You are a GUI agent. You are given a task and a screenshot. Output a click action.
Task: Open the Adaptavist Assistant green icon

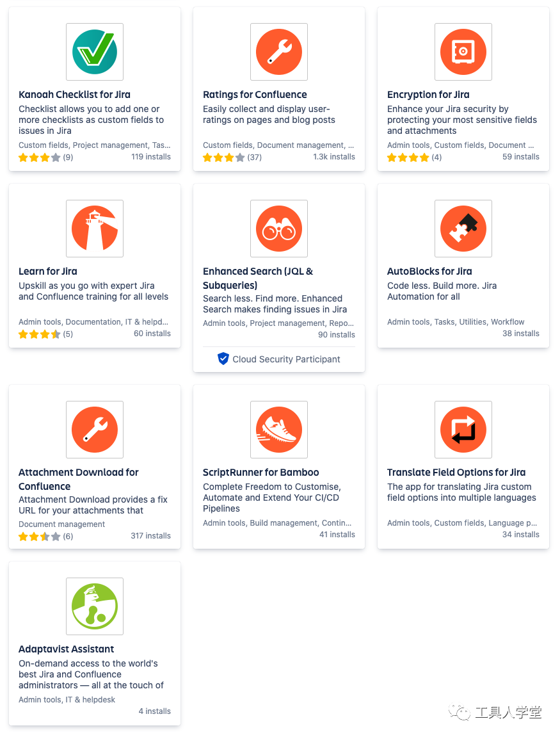coord(95,606)
